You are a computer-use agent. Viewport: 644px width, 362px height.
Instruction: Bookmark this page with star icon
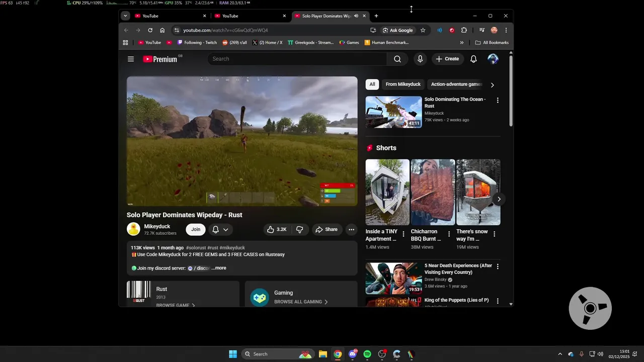pos(423,30)
